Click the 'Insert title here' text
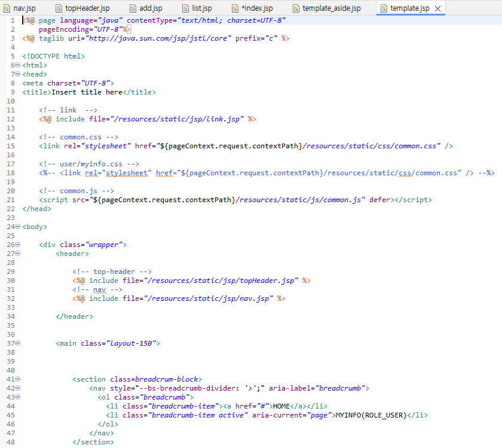The image size is (502, 448). [87, 92]
